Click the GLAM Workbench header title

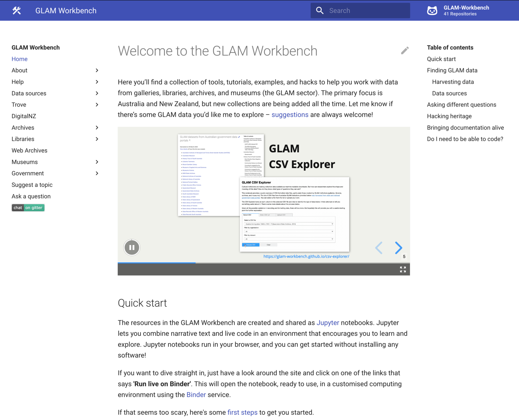tap(66, 11)
